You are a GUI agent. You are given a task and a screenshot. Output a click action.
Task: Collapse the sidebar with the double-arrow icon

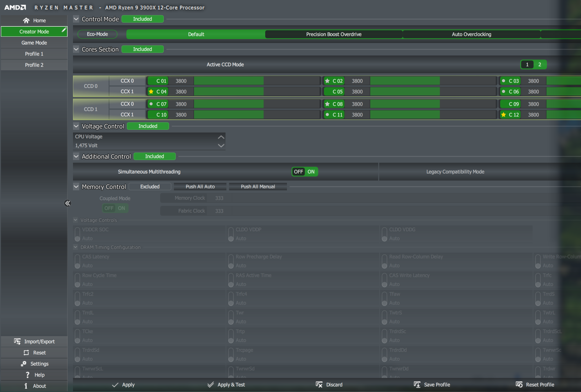click(68, 203)
